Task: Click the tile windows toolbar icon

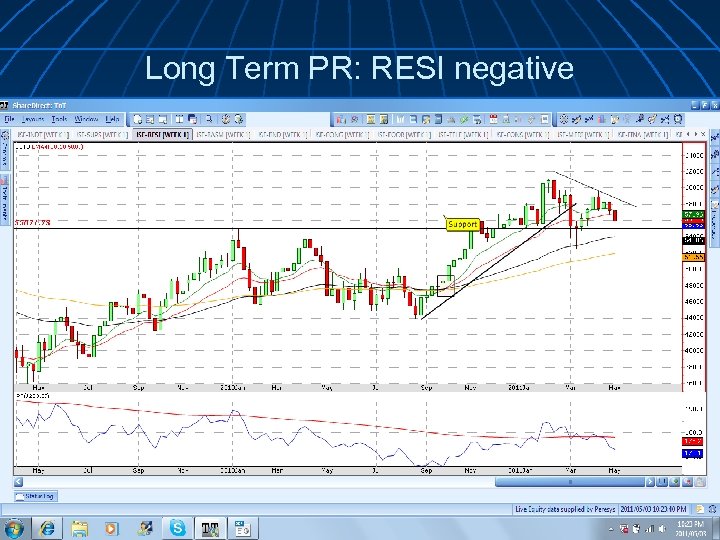Action: click(x=180, y=120)
